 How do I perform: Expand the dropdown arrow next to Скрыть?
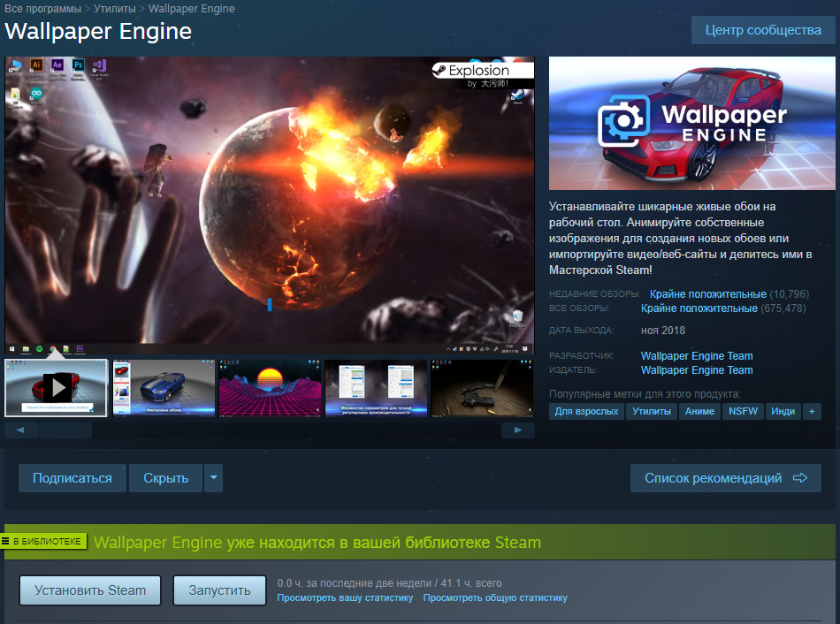point(213,478)
